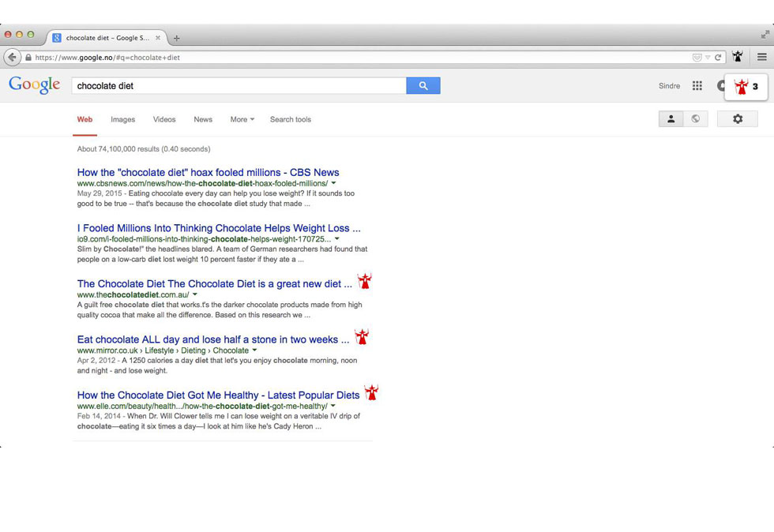Viewport: 774px width, 532px height.
Task: Select the chocolate diet – Google S... tab
Action: [107, 38]
